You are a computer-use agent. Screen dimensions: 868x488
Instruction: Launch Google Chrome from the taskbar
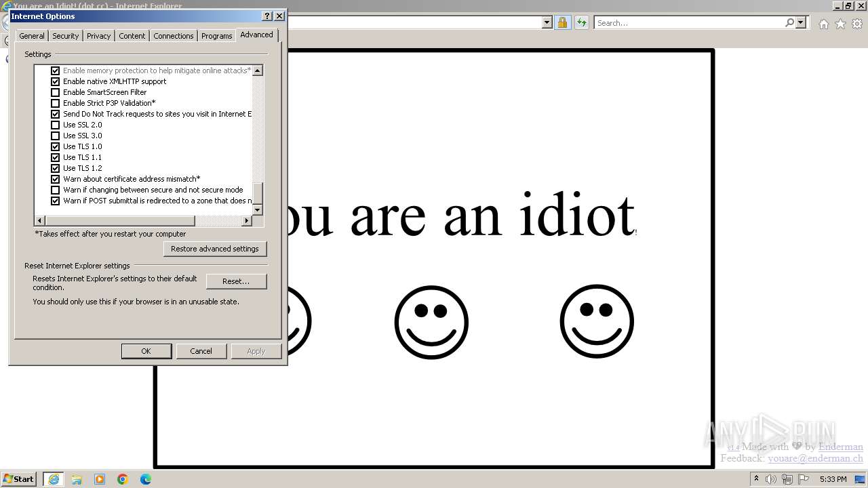(x=123, y=479)
